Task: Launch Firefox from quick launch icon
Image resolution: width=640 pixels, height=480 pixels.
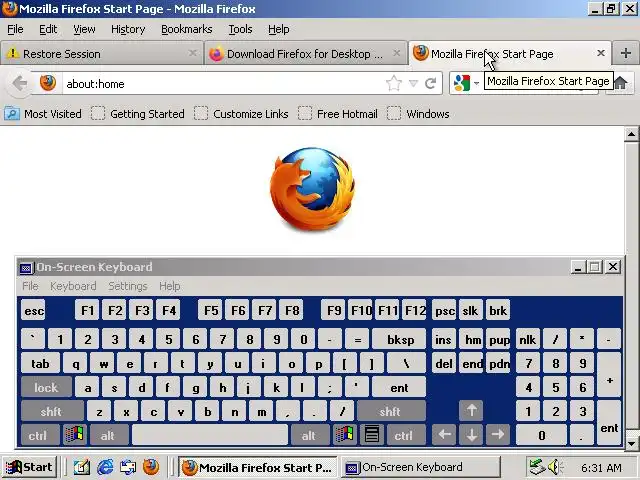Action: coord(151,467)
